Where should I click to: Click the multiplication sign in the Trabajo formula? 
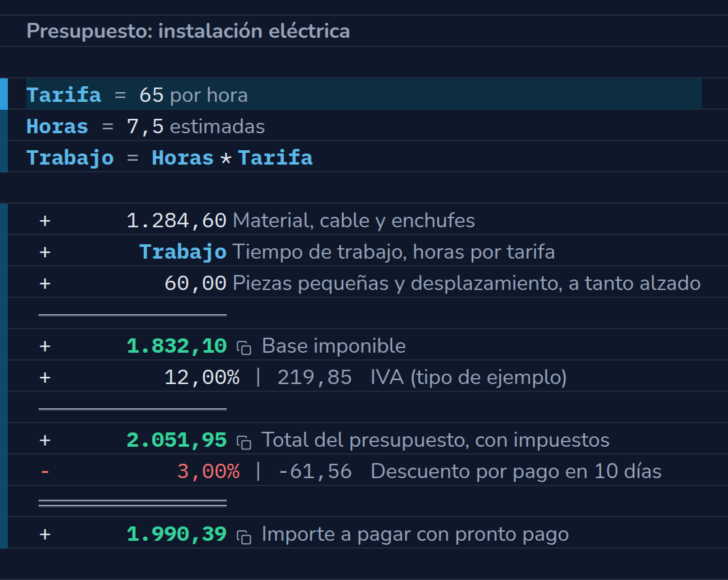pyautogui.click(x=225, y=159)
